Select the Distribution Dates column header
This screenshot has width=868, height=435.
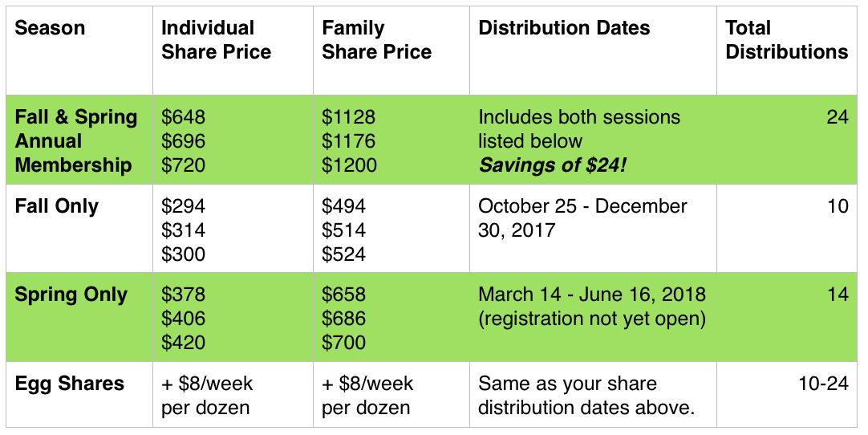coord(564,28)
